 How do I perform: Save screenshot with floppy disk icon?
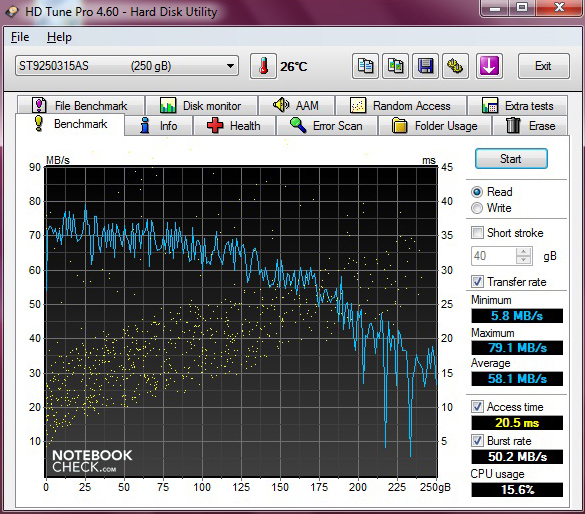(425, 66)
